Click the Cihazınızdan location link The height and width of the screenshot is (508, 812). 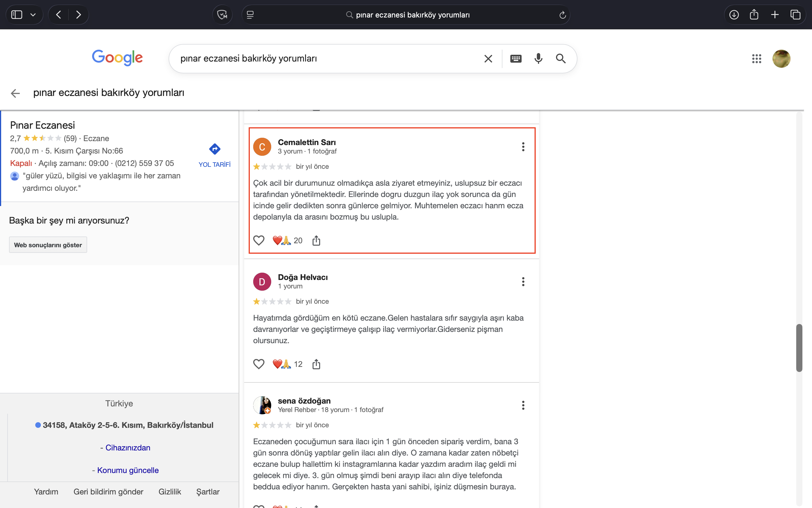(128, 448)
